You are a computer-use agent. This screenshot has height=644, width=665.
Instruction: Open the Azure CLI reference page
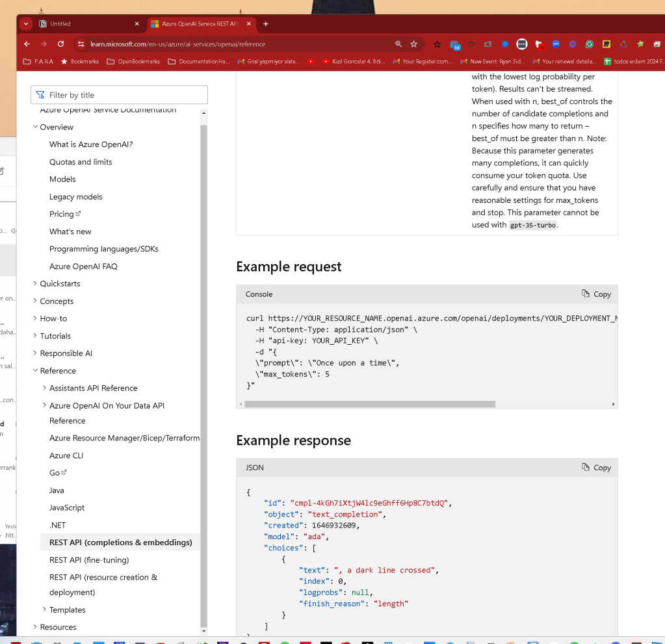coord(66,455)
